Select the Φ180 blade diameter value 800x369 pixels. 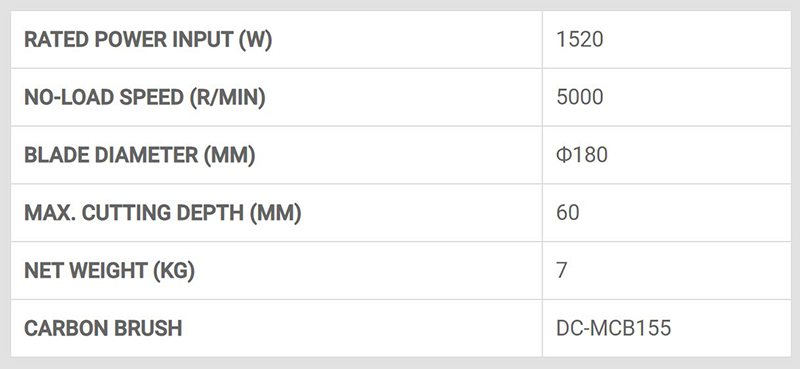coord(582,155)
